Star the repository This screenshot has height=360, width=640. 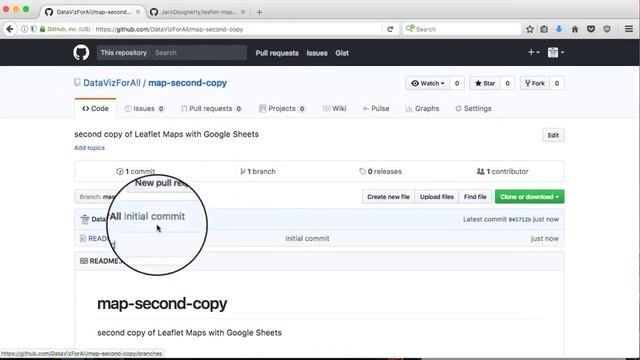click(485, 83)
